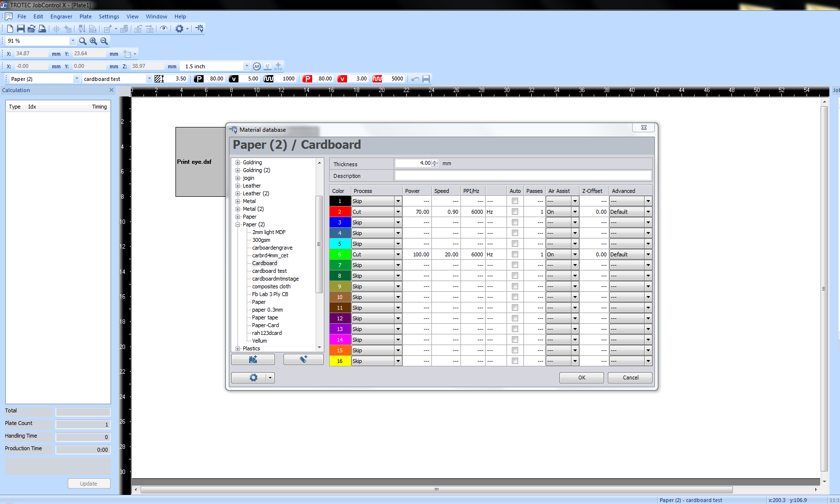Tick the Auto checkbox for color 14
Screen dimensions: 840x504
515,340
